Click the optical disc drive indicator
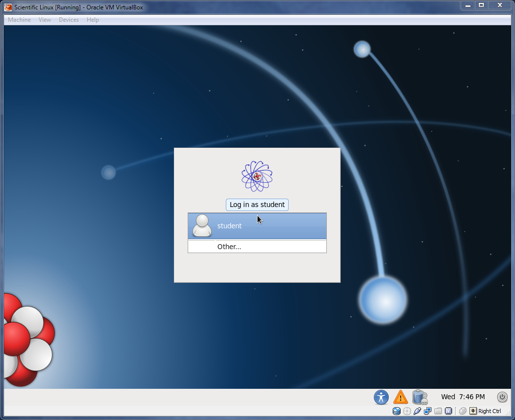Image resolution: width=515 pixels, height=420 pixels. point(407,411)
